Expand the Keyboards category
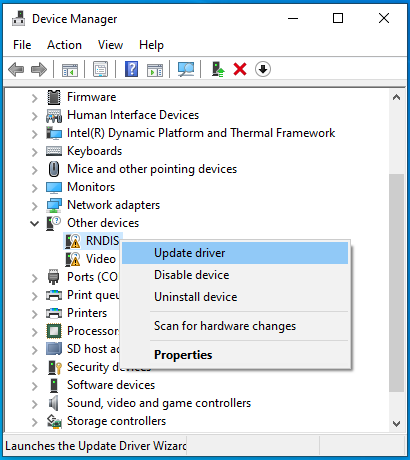The image size is (410, 460). [x=34, y=152]
